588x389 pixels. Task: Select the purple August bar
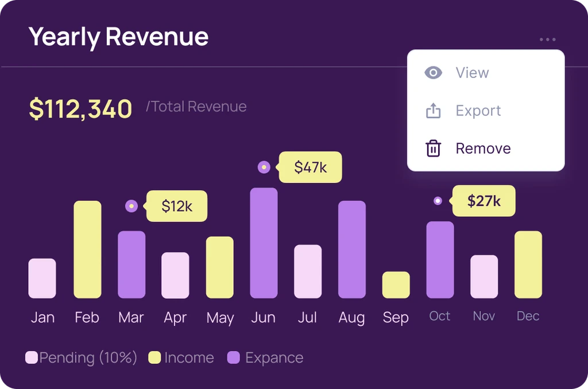click(x=351, y=250)
